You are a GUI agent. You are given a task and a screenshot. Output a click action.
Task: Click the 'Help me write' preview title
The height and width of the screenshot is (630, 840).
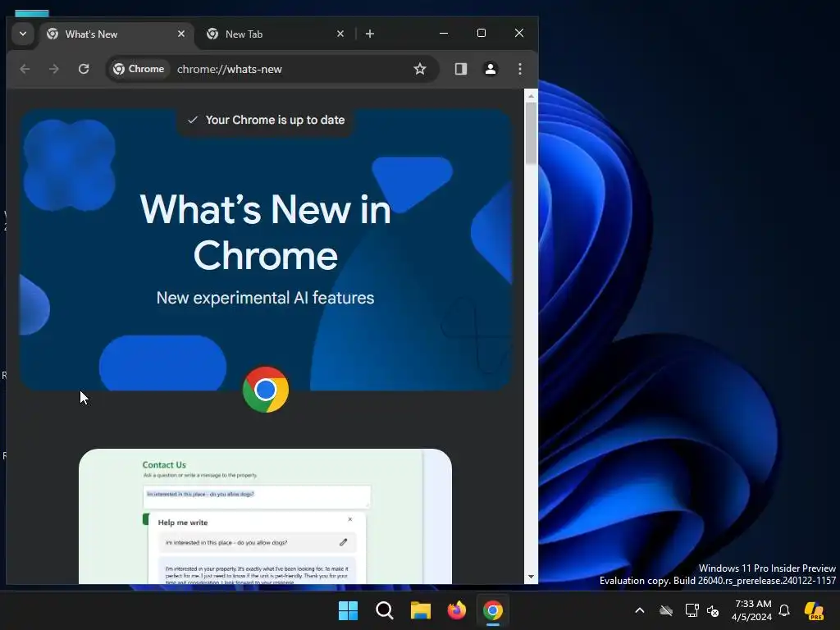[x=183, y=523]
